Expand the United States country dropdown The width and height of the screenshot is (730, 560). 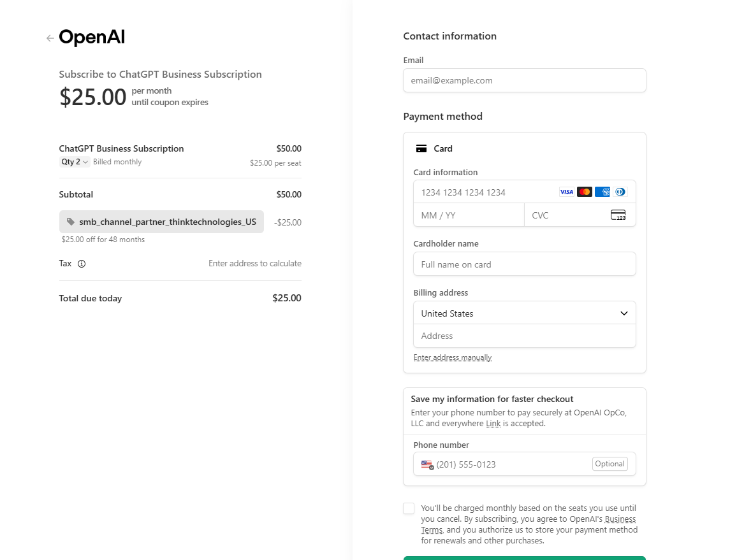525,313
